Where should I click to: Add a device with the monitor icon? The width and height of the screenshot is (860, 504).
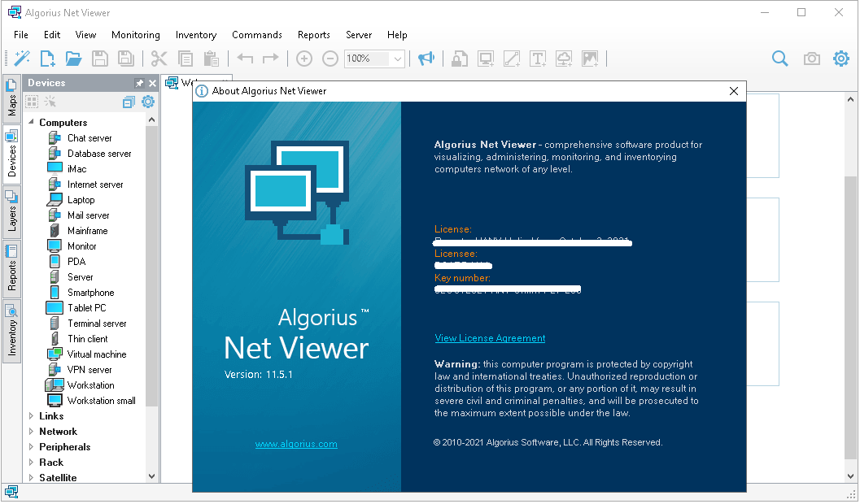[486, 58]
